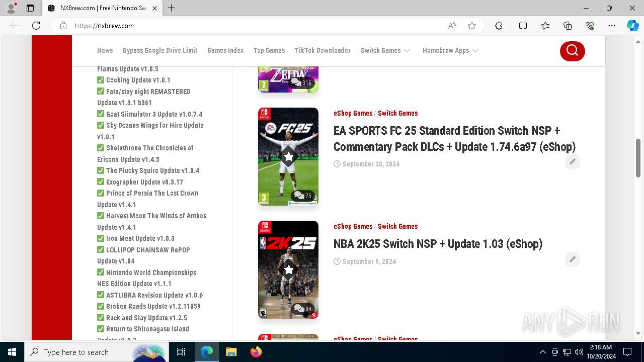The width and height of the screenshot is (644, 362).
Task: Open the Tab actions menu icon
Action: click(x=30, y=8)
